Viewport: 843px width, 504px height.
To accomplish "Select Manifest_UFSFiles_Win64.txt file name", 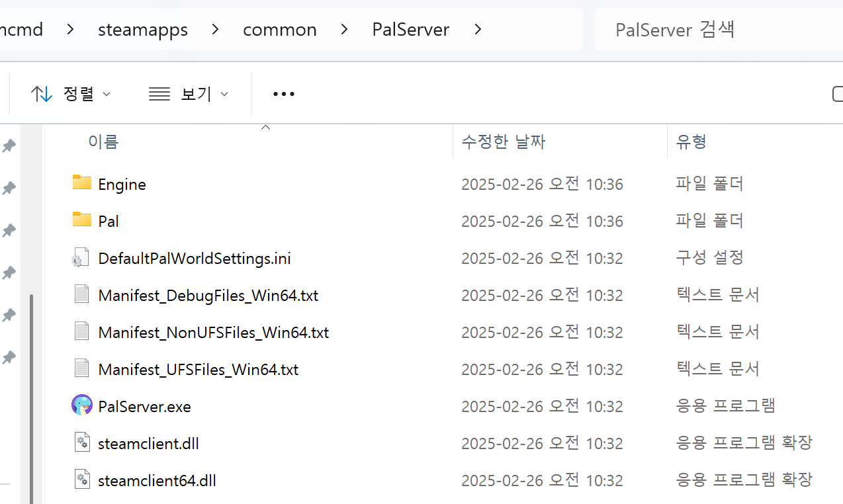I will pyautogui.click(x=198, y=369).
